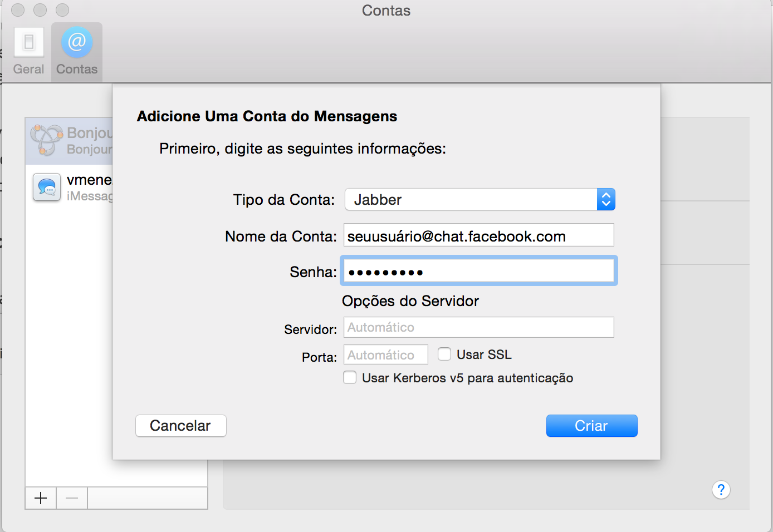Open help with the question mark button

(721, 490)
